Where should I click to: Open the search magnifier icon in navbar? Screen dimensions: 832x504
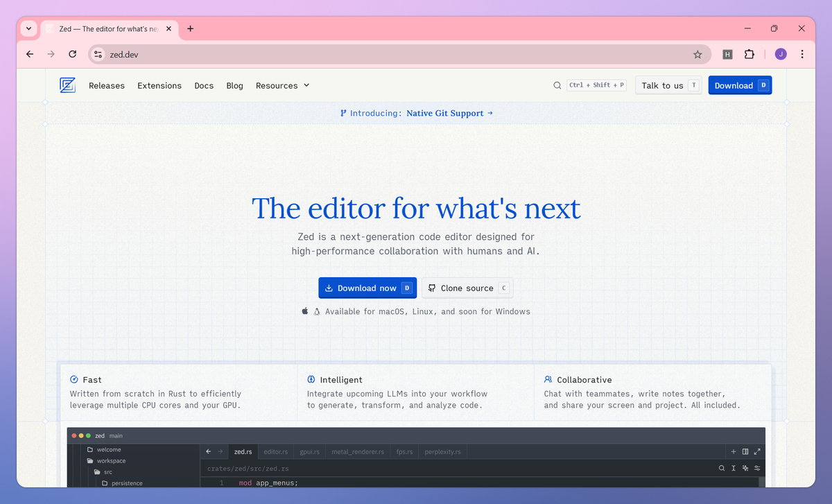[557, 85]
